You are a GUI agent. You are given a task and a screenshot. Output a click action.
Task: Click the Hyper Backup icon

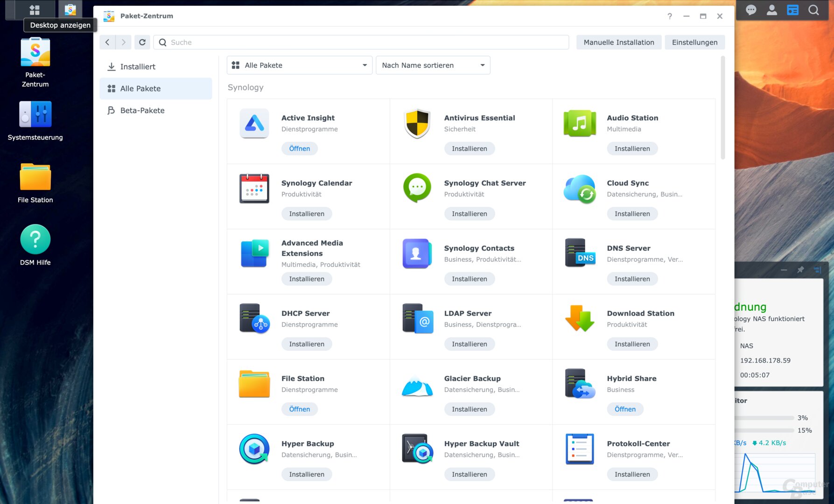pos(254,449)
